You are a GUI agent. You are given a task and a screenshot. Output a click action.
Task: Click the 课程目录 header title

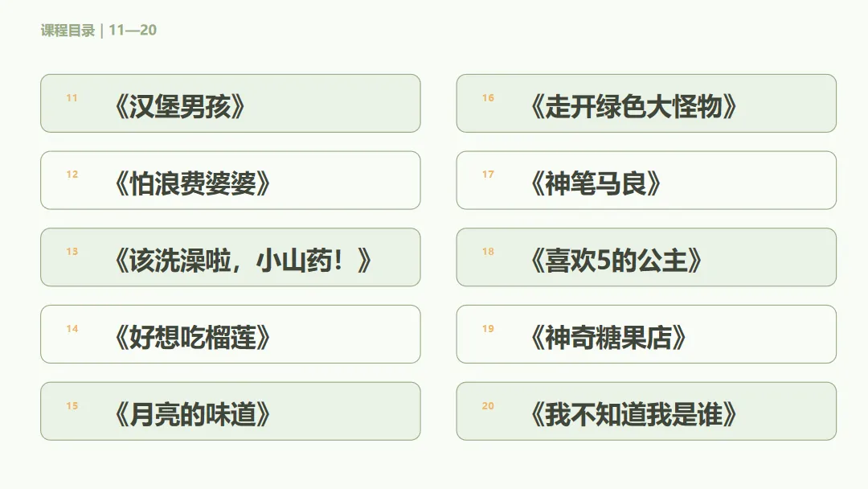click(x=68, y=31)
